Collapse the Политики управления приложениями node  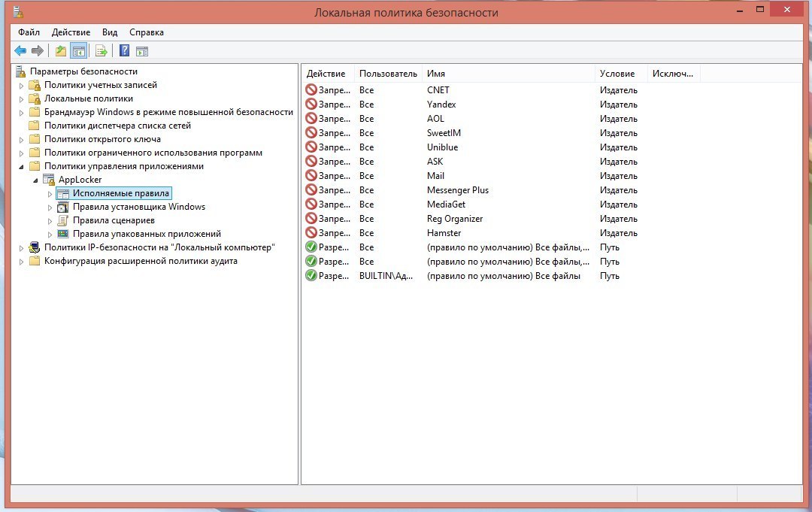pyautogui.click(x=22, y=167)
